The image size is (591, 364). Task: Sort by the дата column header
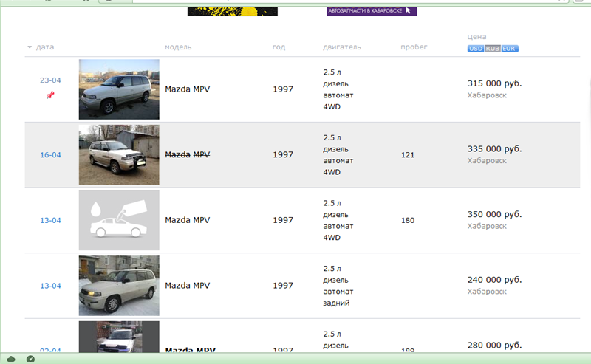click(x=45, y=47)
